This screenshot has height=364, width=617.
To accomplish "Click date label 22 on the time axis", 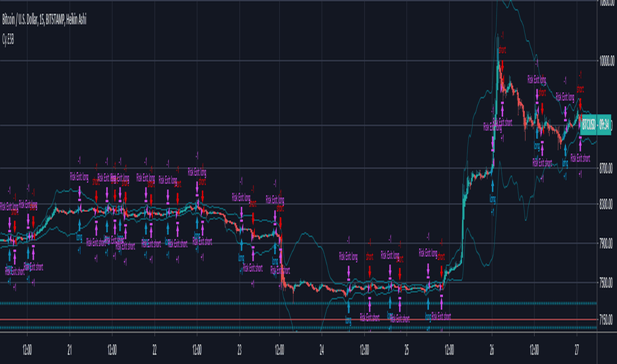I will (x=154, y=350).
